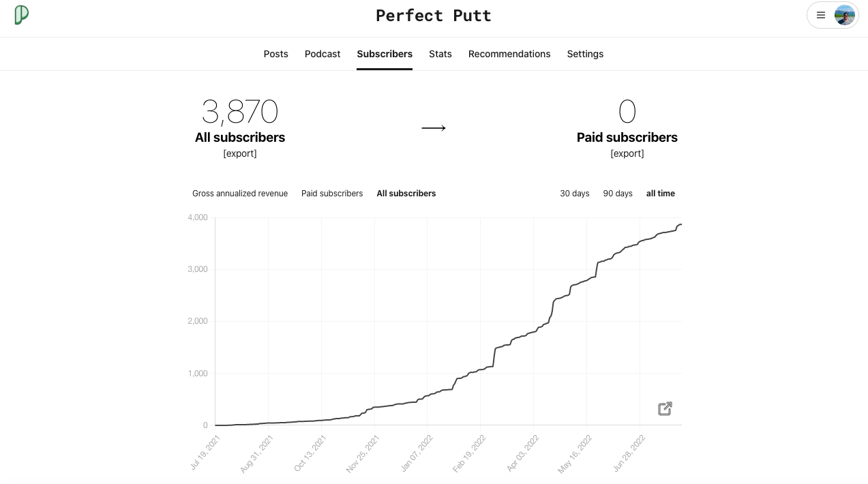Click the green Perfect Putt logo icon
This screenshot has height=484, width=868.
pos(22,15)
